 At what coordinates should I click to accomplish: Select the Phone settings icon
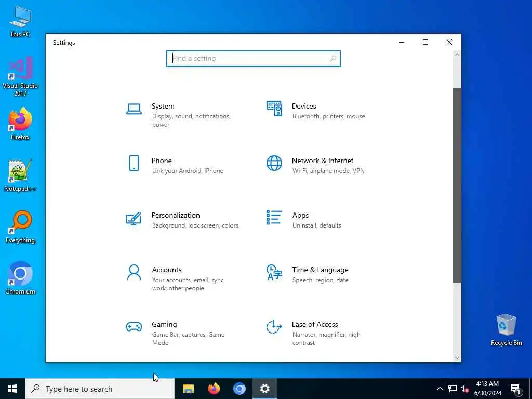(134, 163)
